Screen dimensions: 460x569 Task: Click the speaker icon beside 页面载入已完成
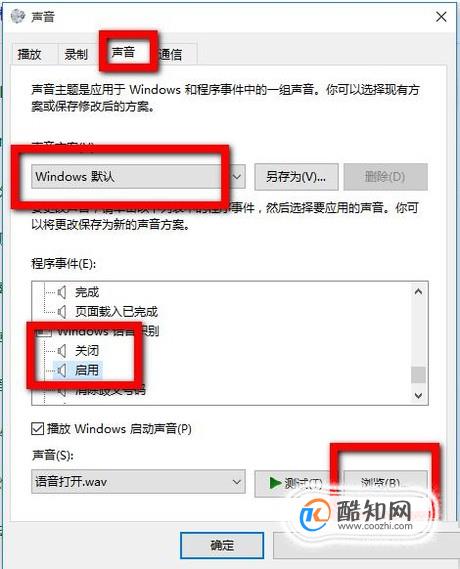tap(62, 312)
